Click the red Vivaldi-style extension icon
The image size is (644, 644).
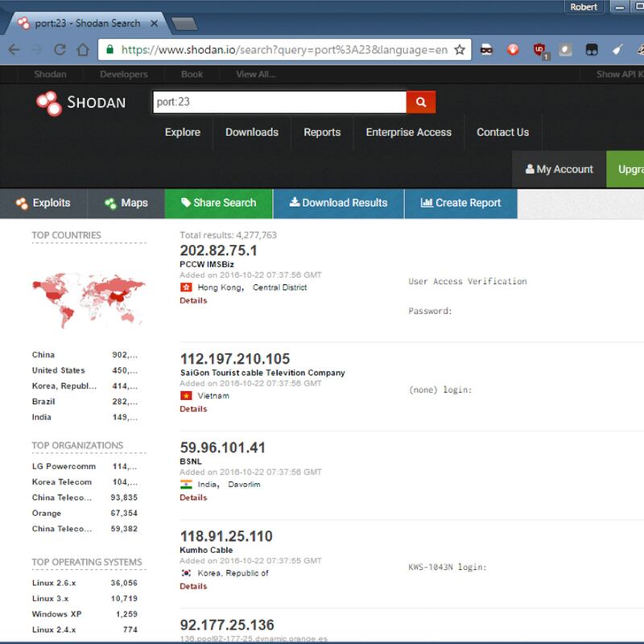513,49
